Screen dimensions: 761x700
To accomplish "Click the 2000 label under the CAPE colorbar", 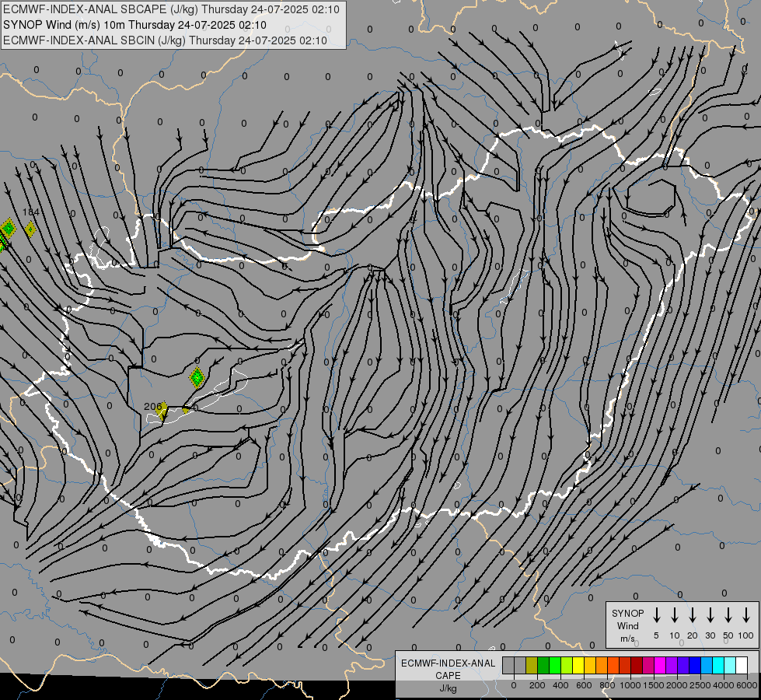I will point(677,685).
